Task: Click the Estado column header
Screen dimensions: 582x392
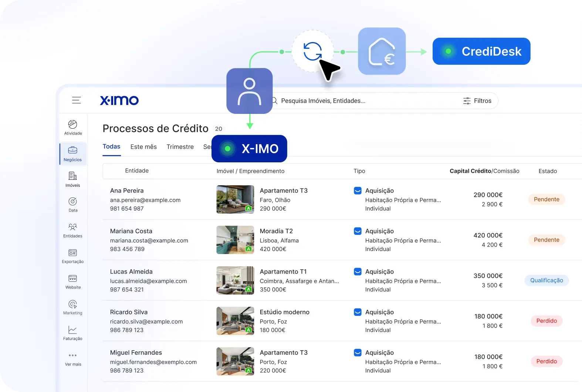Action: point(548,171)
